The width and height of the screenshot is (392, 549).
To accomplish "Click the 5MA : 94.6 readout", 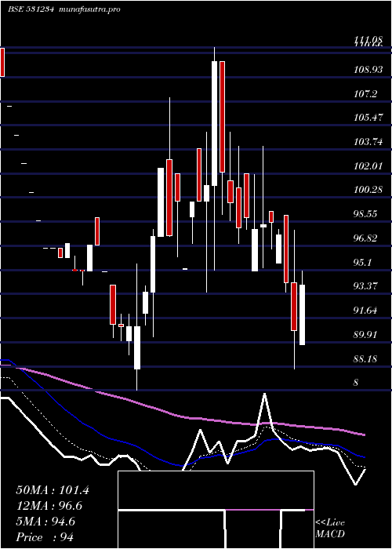I will tap(45, 522).
